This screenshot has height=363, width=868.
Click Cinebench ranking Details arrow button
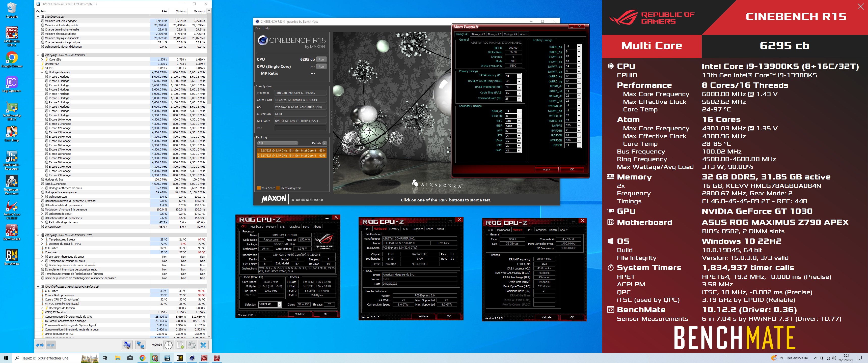[324, 143]
